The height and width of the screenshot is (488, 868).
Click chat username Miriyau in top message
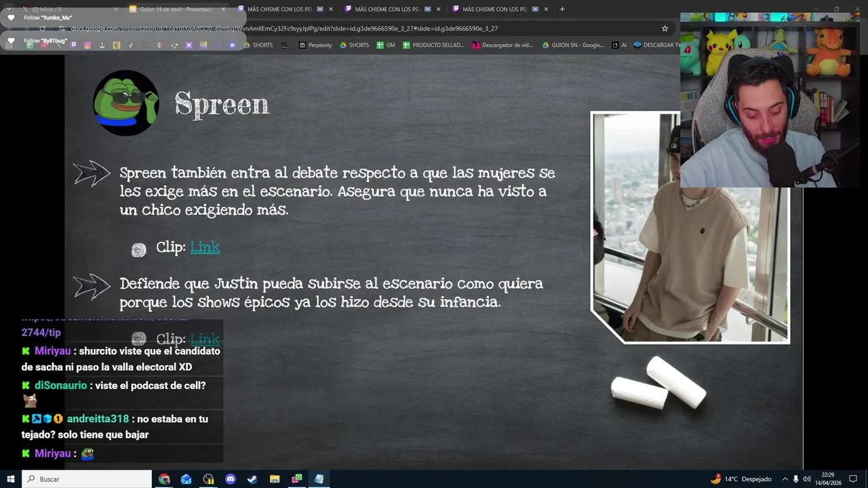[x=52, y=351]
